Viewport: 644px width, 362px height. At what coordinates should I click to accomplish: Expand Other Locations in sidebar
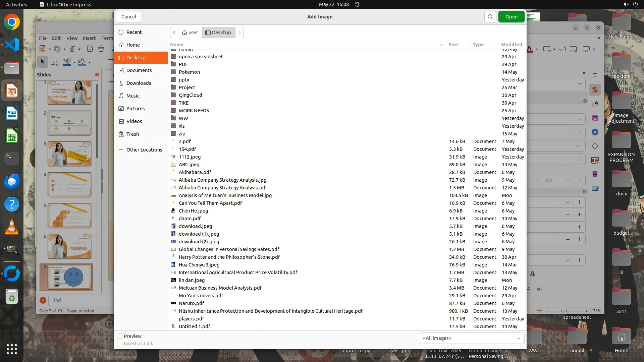tap(144, 150)
